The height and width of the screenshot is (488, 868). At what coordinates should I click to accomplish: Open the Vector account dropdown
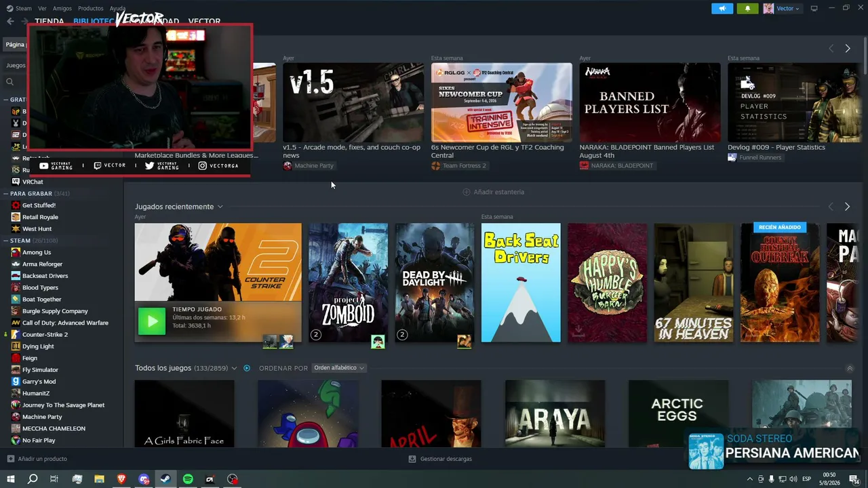787,9
